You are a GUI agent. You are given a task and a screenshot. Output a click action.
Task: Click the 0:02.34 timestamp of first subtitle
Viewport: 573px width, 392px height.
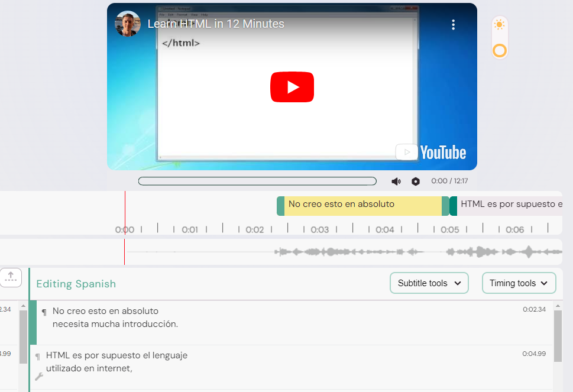coord(534,309)
